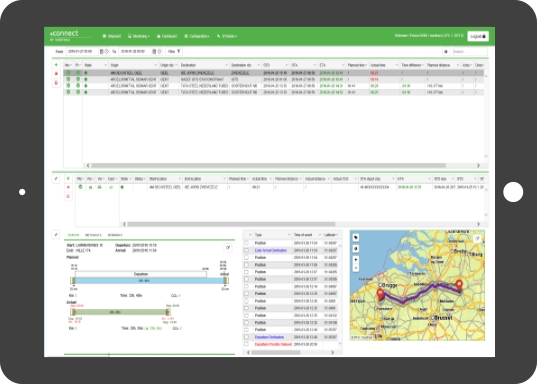Open Time difference column dropdown
This screenshot has height=384, width=537.
point(423,65)
